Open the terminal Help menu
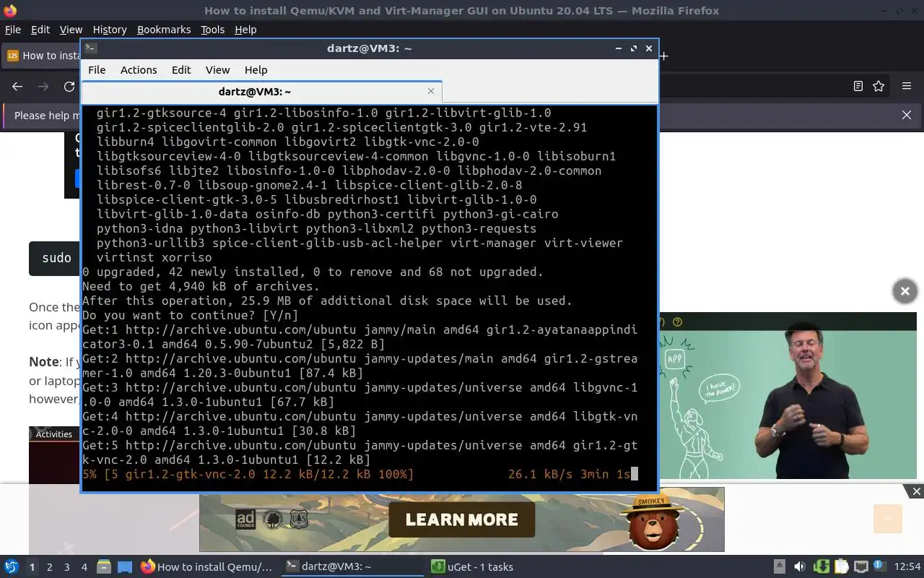The image size is (924, 578). pyautogui.click(x=256, y=70)
